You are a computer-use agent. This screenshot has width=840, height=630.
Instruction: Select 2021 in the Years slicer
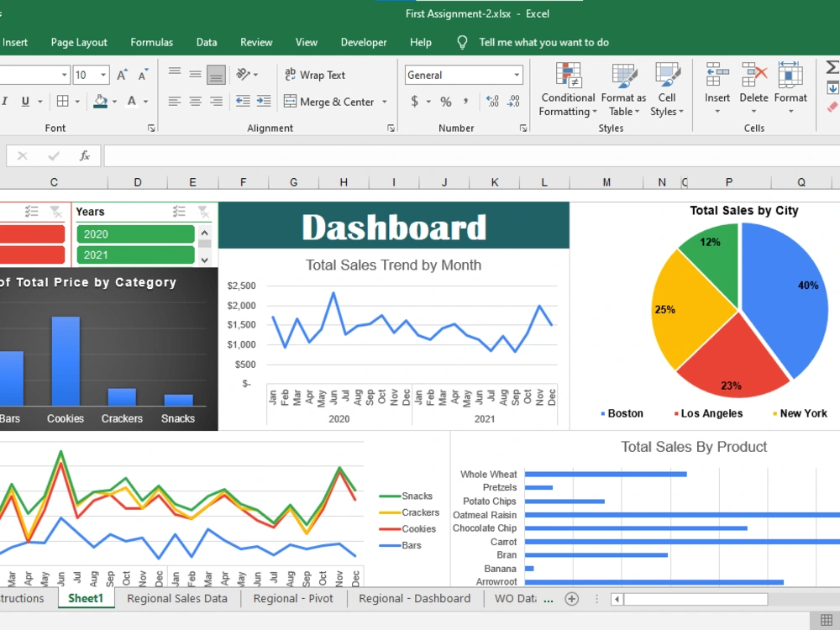point(134,255)
